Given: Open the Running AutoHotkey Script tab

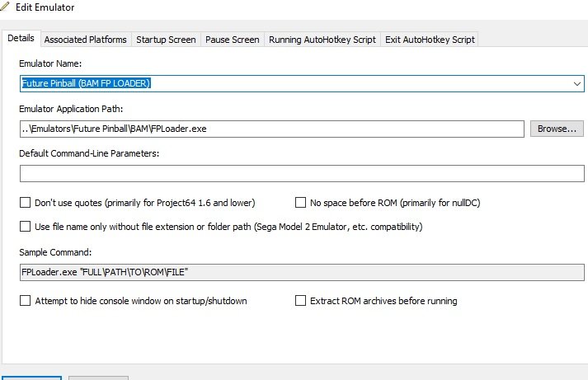Looking at the screenshot, I should point(322,40).
